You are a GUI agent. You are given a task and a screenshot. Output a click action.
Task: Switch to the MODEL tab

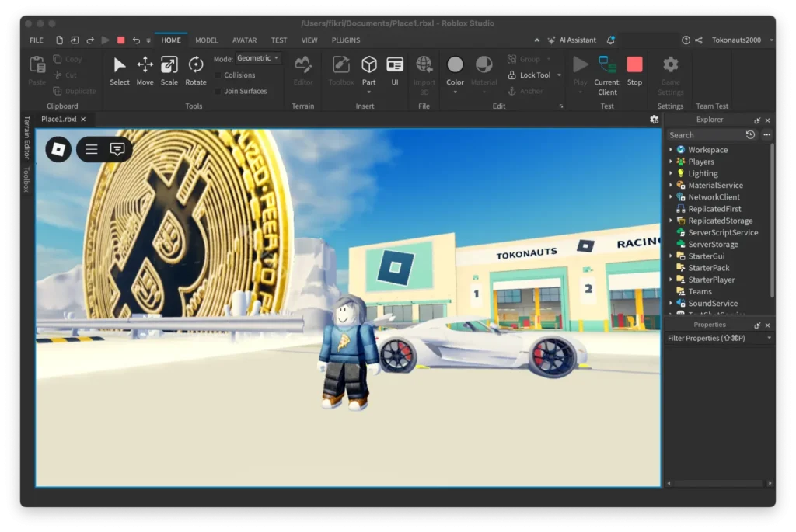(207, 40)
